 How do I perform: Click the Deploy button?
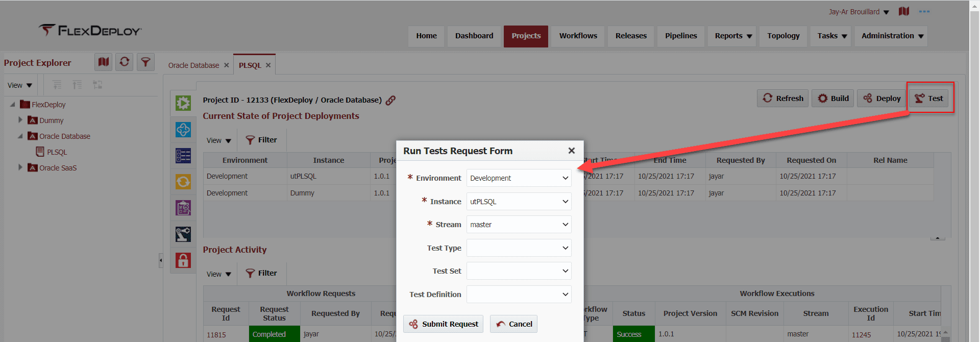point(881,98)
